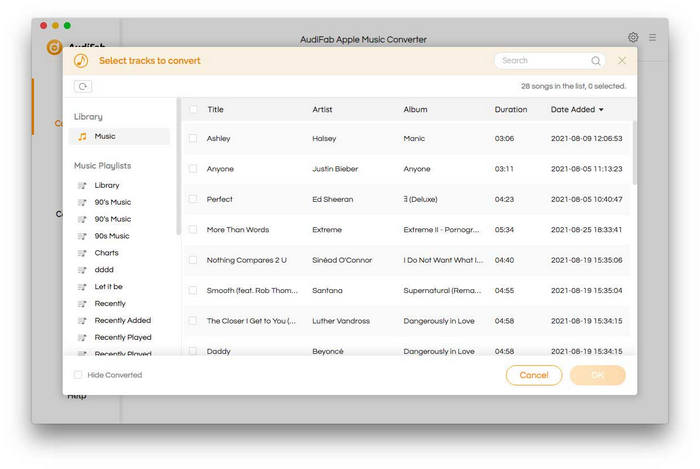Check the Ashley track checkbox

point(193,138)
